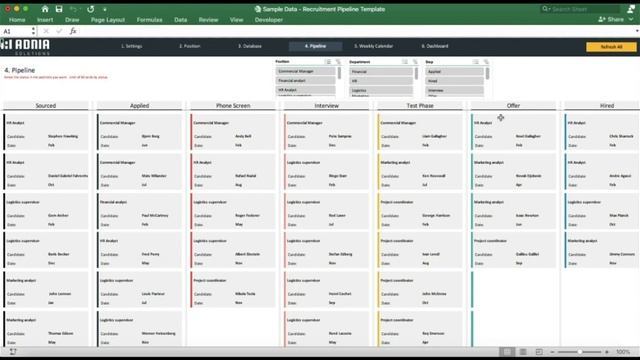Go to the 3. Database navigation tab

[x=250, y=46]
